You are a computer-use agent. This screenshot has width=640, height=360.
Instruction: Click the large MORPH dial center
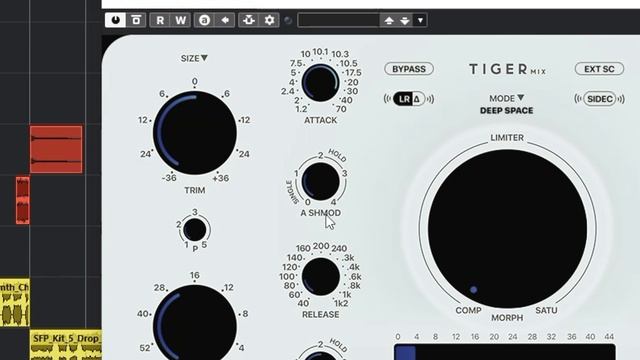507,229
